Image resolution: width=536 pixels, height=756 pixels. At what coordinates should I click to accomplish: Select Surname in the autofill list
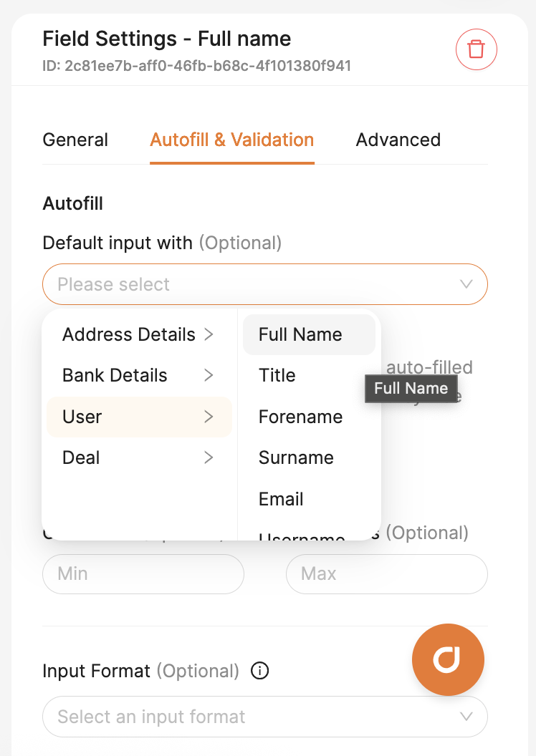pos(309,457)
